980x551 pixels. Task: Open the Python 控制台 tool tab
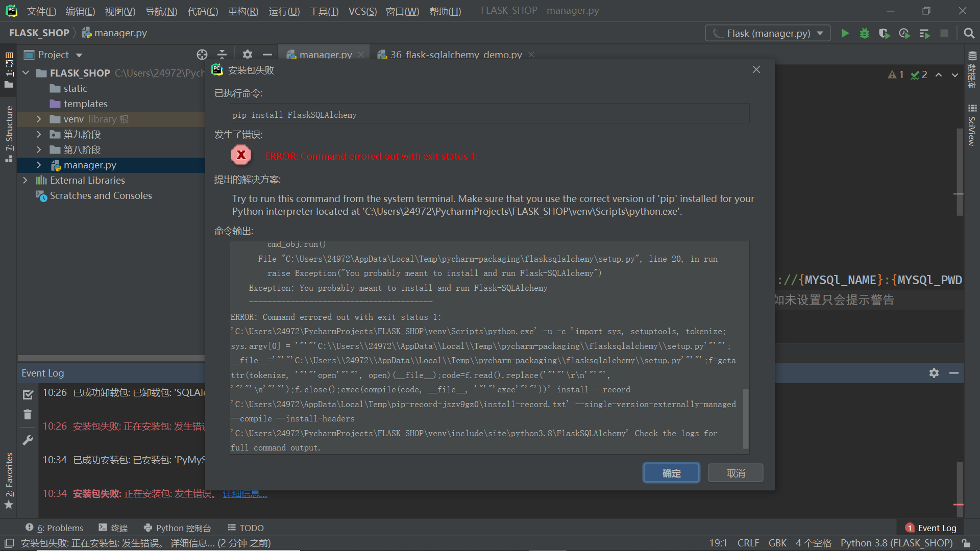click(177, 528)
